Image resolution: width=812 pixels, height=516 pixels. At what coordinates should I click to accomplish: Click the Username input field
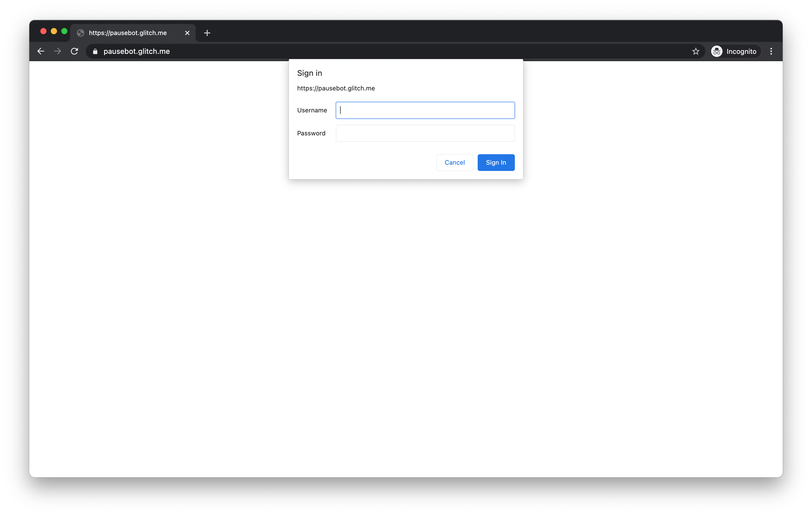tap(425, 110)
